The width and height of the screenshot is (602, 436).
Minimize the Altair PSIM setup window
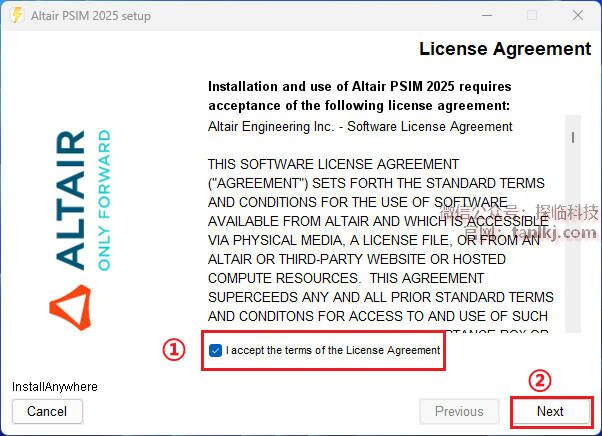[487, 15]
